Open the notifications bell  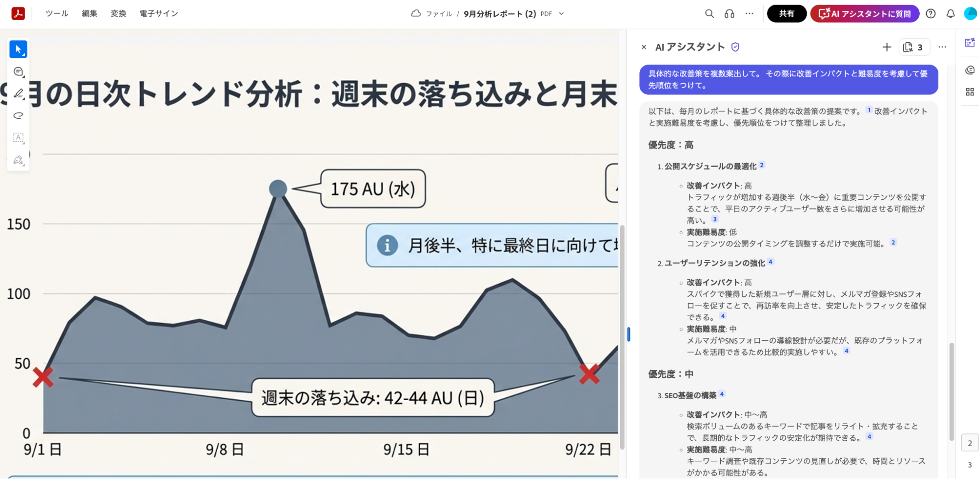pos(950,14)
